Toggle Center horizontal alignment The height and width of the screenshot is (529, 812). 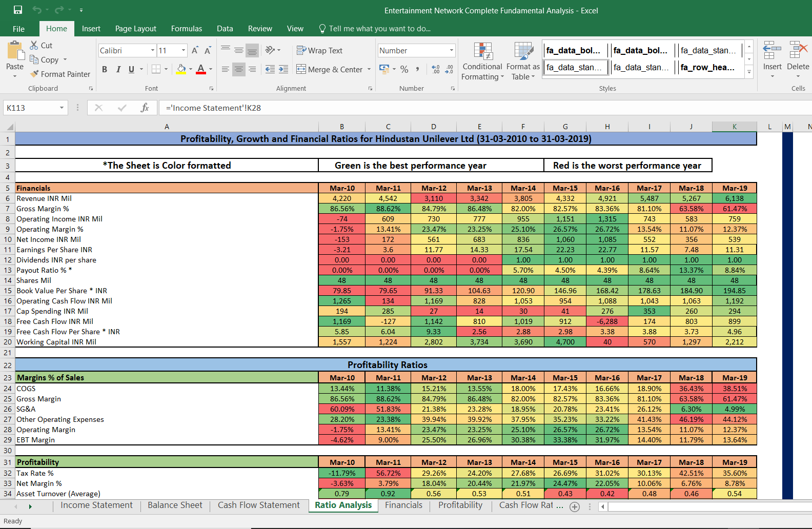tap(239, 69)
